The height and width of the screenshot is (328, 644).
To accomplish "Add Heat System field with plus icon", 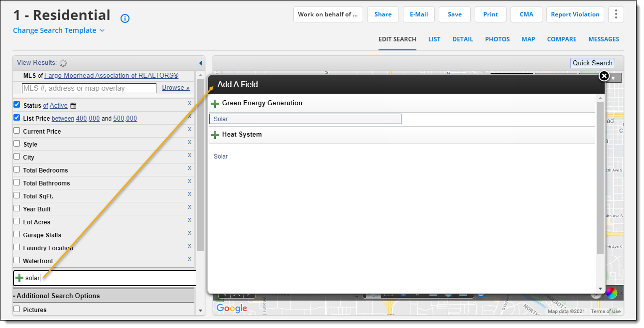I will tap(215, 135).
